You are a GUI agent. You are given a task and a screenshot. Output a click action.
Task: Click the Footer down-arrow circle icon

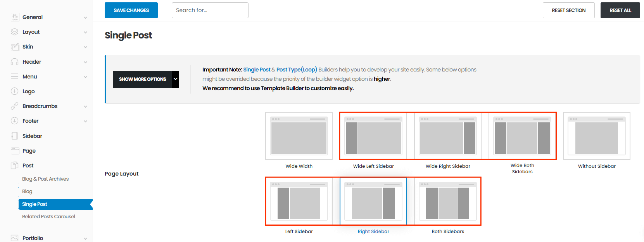[x=15, y=121]
